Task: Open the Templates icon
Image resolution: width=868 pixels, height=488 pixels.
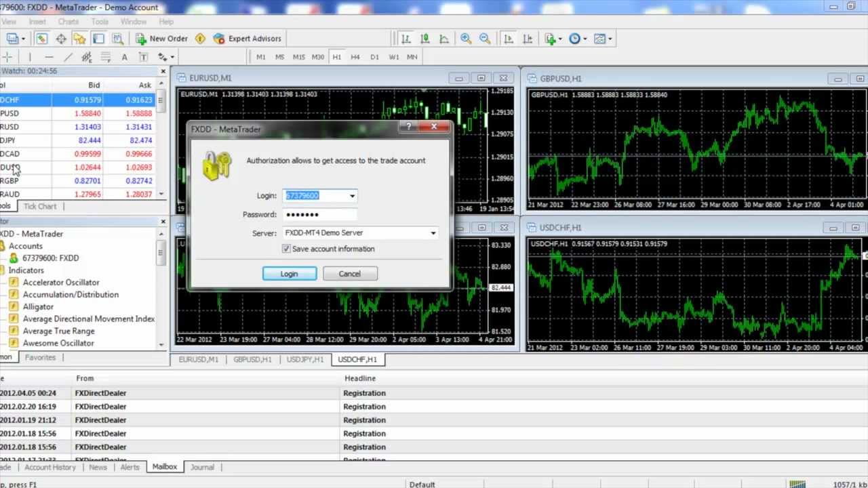Action: click(x=601, y=39)
